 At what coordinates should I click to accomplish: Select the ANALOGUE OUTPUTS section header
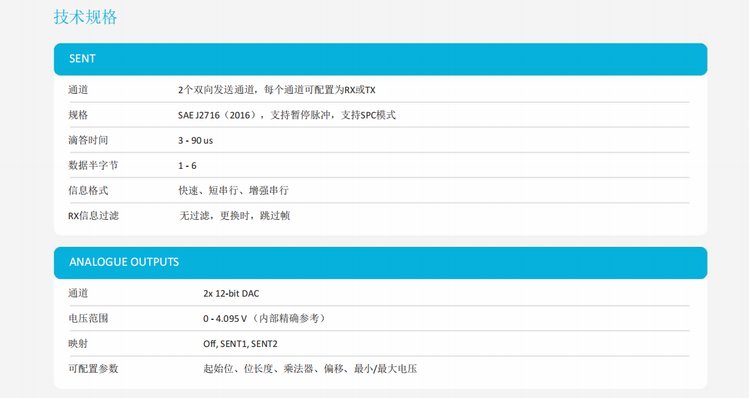pyautogui.click(x=380, y=263)
